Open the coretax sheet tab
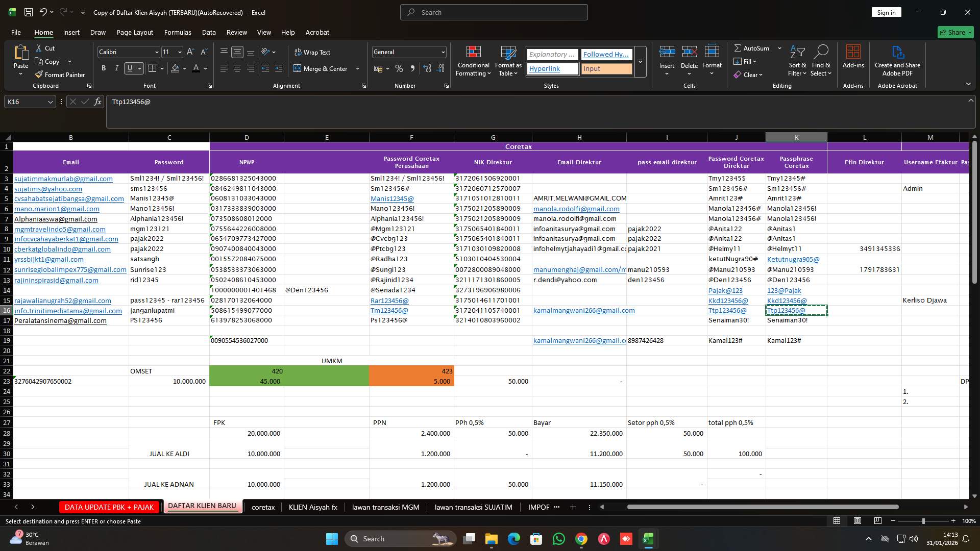Screen dimensions: 980x551 click(x=263, y=507)
